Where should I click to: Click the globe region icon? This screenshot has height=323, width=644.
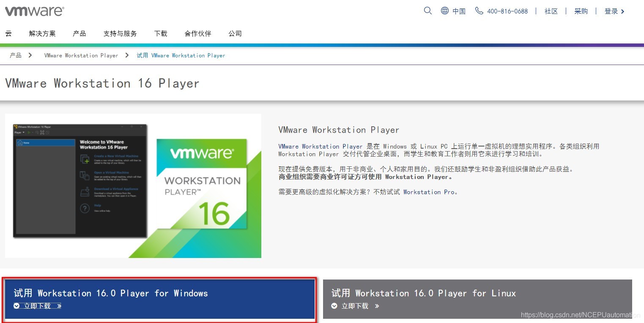click(x=445, y=11)
